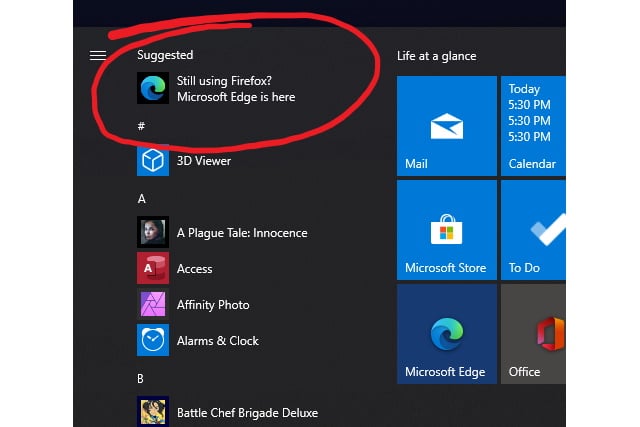Screen dimensions: 640x427
Task: Click the Microsoft Edge pinned tile
Action: pos(446,334)
